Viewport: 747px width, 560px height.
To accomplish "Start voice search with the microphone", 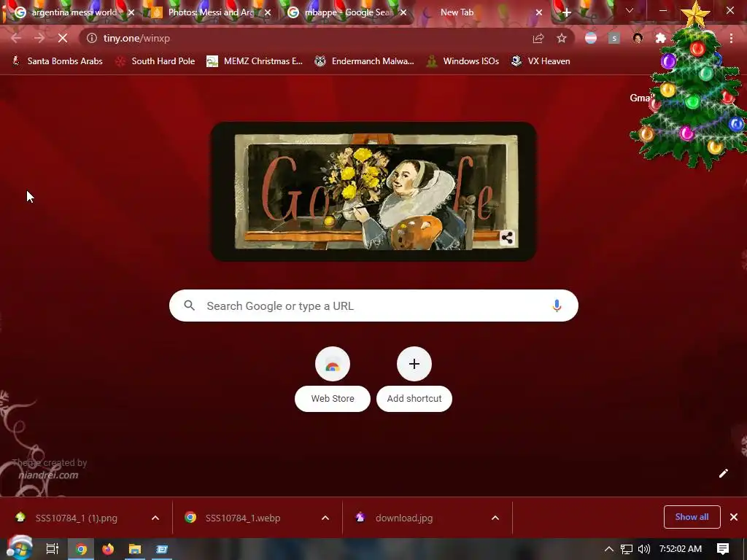I will [557, 306].
